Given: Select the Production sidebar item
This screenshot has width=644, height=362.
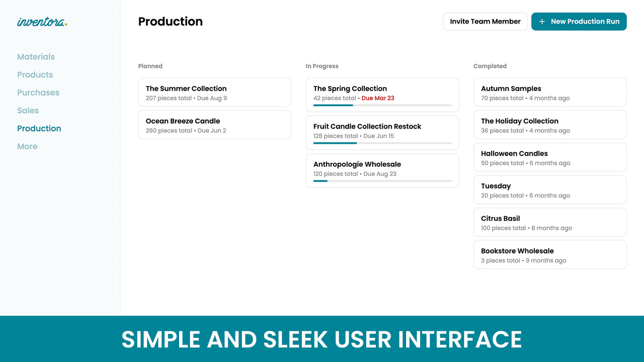Looking at the screenshot, I should pos(39,128).
